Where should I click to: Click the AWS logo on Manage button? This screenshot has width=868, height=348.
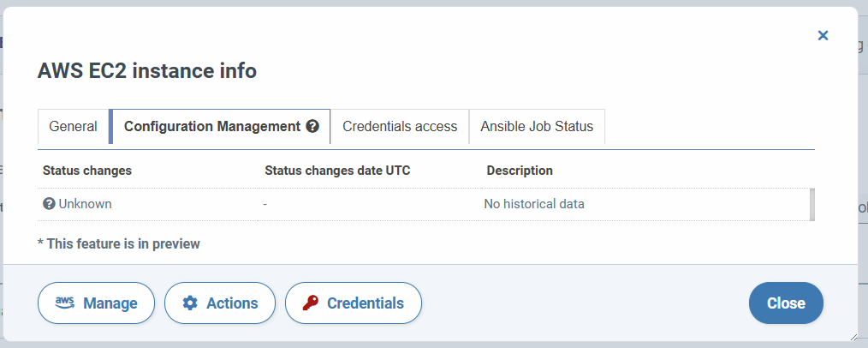65,303
